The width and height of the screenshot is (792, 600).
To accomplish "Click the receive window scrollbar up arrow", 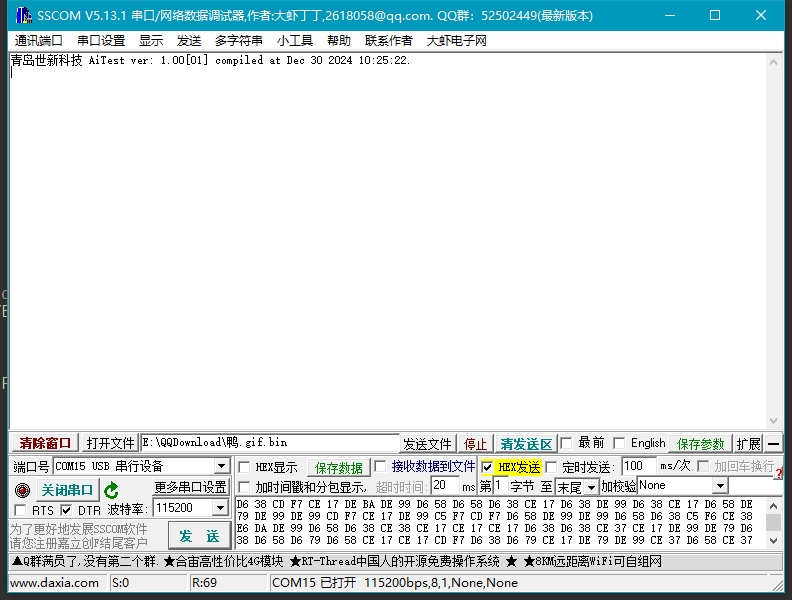I will pos(773,62).
